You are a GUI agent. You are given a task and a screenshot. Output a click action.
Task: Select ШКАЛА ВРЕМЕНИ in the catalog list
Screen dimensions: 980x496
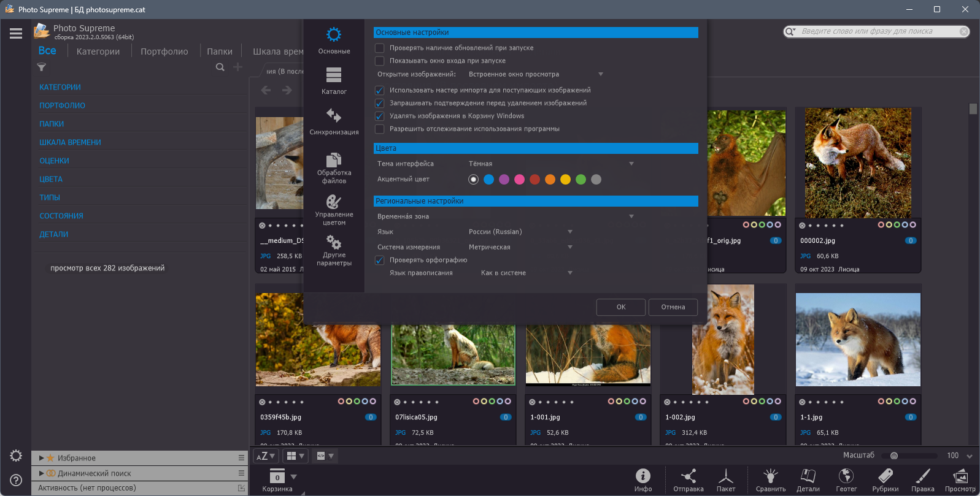coord(71,142)
